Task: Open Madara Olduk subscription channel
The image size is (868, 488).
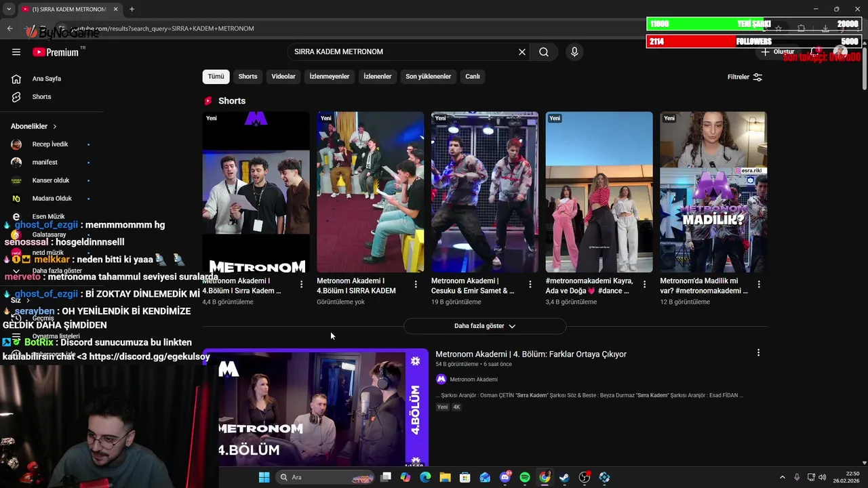Action: 52,199
